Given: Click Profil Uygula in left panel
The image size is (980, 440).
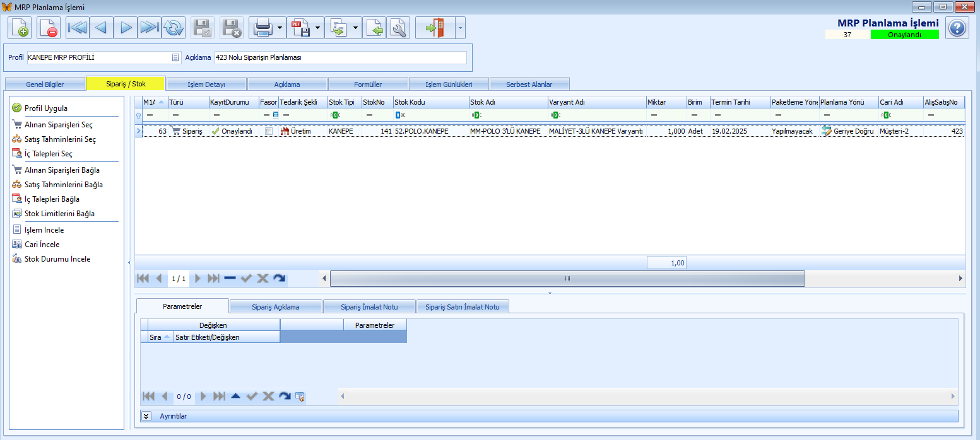Looking at the screenshot, I should click(45, 108).
